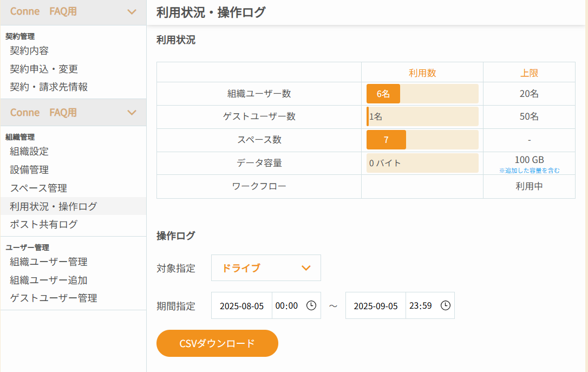Screen dimensions: 588x372
Task: Click the end date field 2025-09-05
Action: (375, 305)
